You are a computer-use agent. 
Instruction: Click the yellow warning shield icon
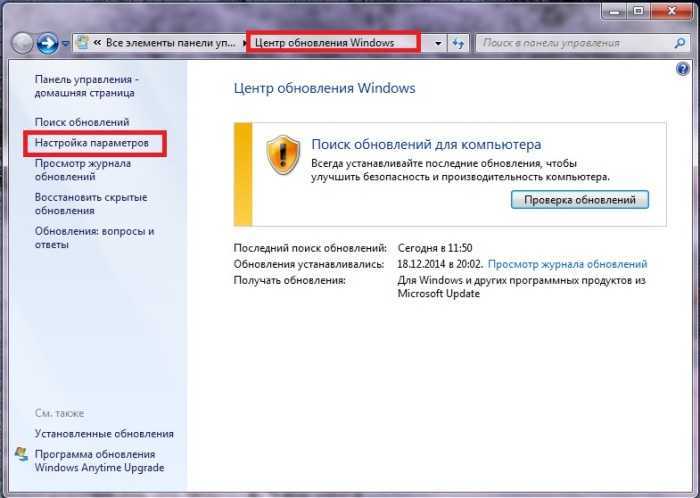pos(283,155)
